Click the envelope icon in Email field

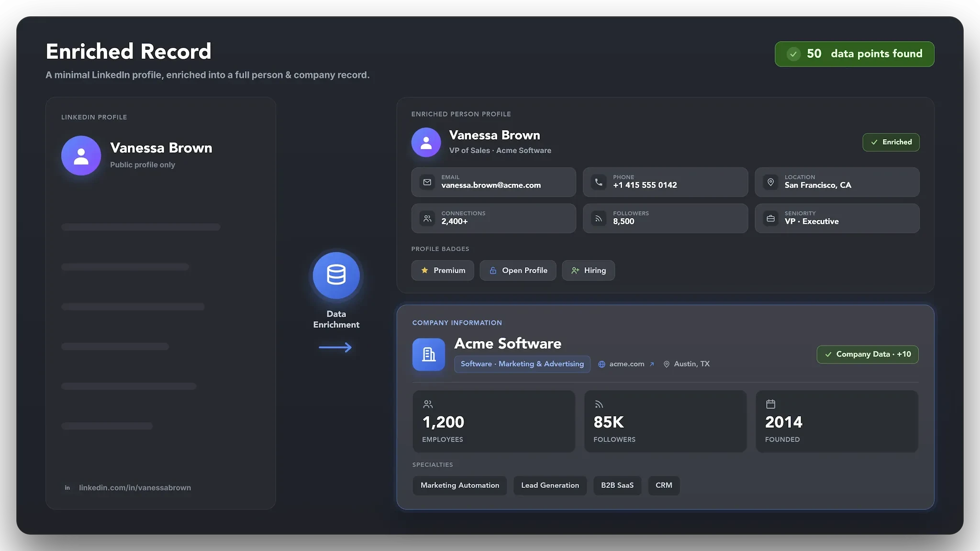click(x=427, y=182)
